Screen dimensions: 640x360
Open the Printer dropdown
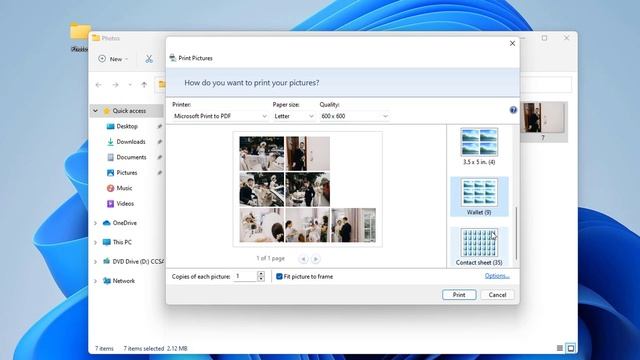(220, 116)
